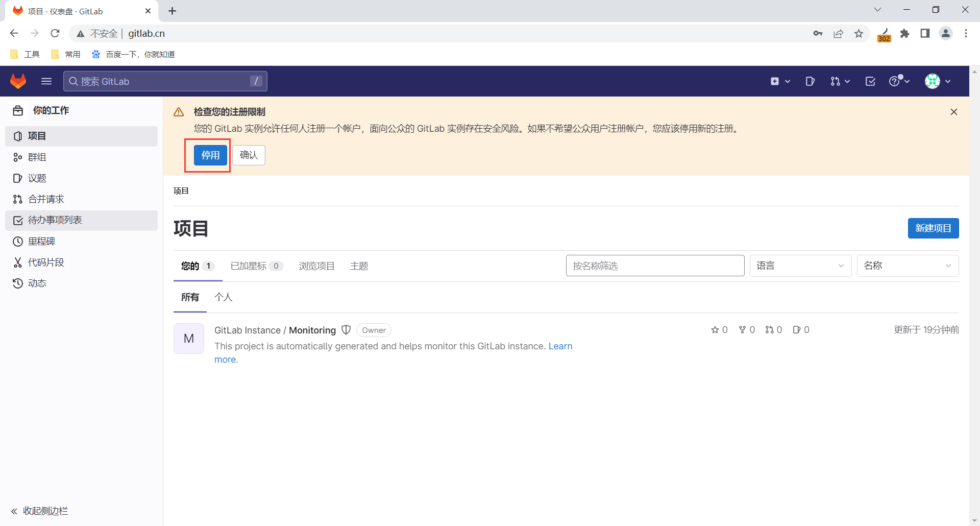
Task: Dismiss the sign-up restrictions alert
Action: point(953,112)
